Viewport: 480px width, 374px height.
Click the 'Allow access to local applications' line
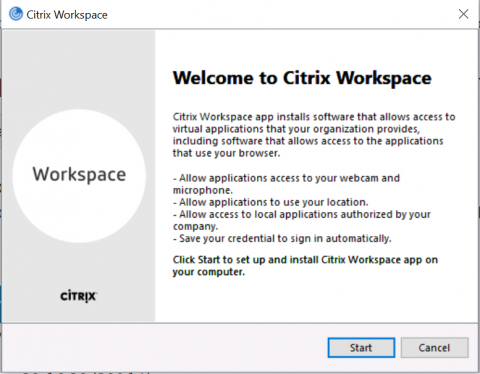302,220
